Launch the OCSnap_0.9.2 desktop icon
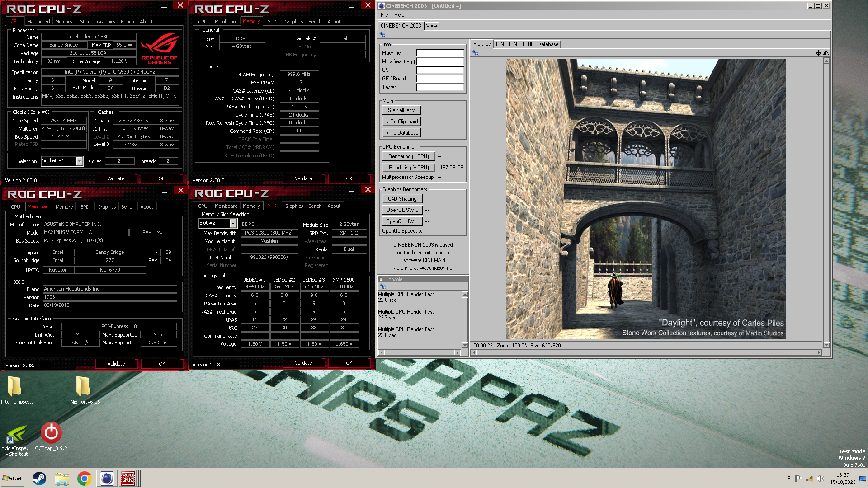868x488 pixels. 51,433
